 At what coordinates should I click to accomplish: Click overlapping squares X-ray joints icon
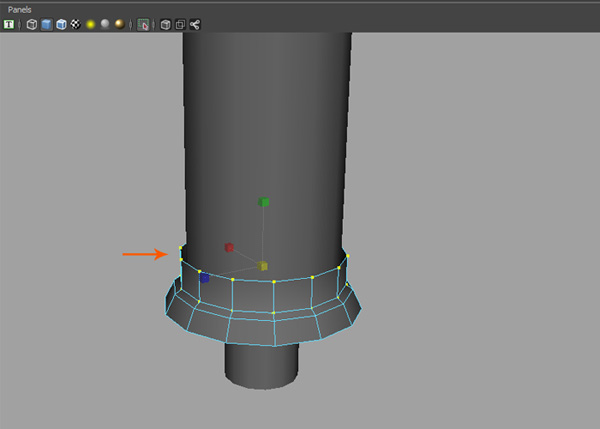tap(180, 23)
